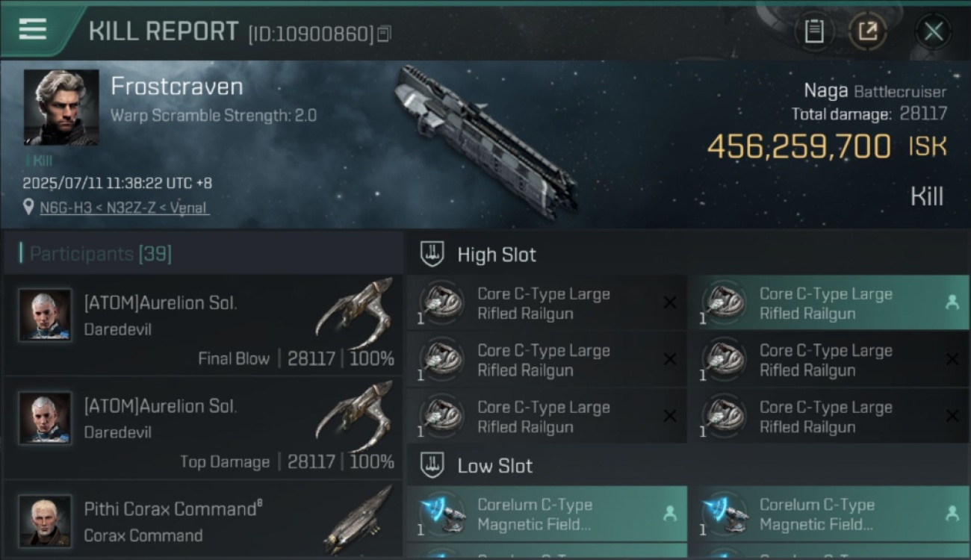
Task: Click the Final Blow Aurelion Sol portrait
Action: pyautogui.click(x=46, y=315)
